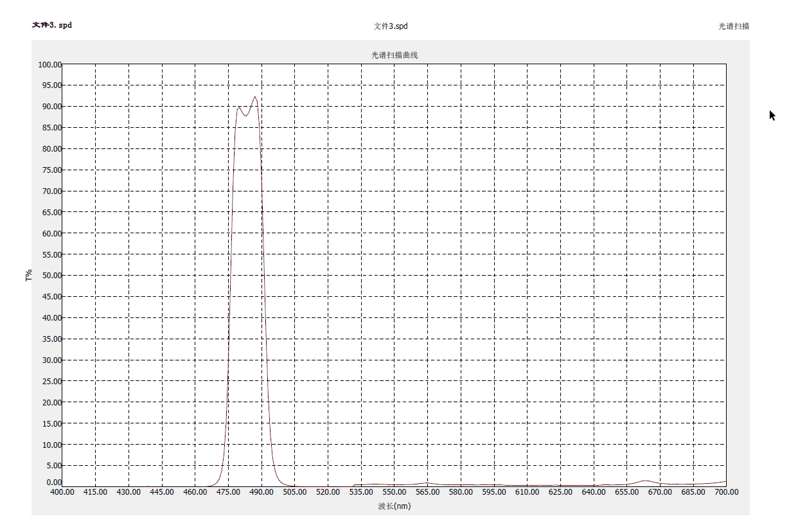789x532 pixels.
Task: Click the centered 文件3.spd header text
Action: [391, 26]
